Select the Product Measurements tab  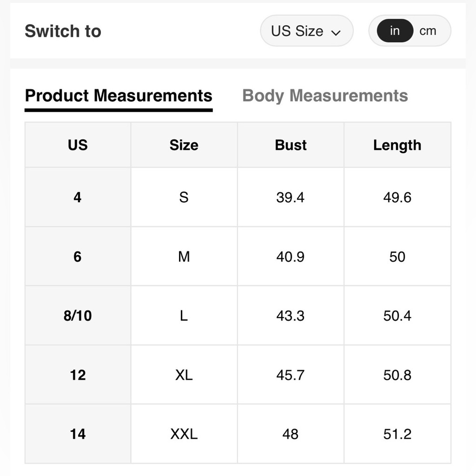(119, 96)
